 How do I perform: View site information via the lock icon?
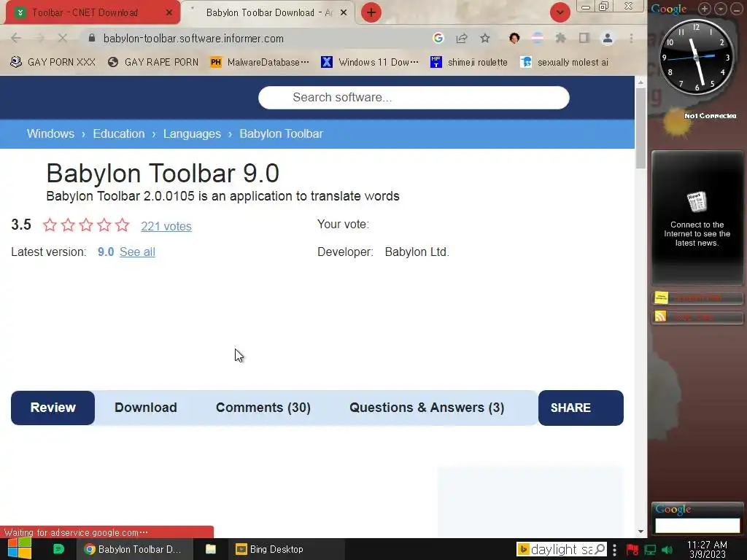point(92,38)
